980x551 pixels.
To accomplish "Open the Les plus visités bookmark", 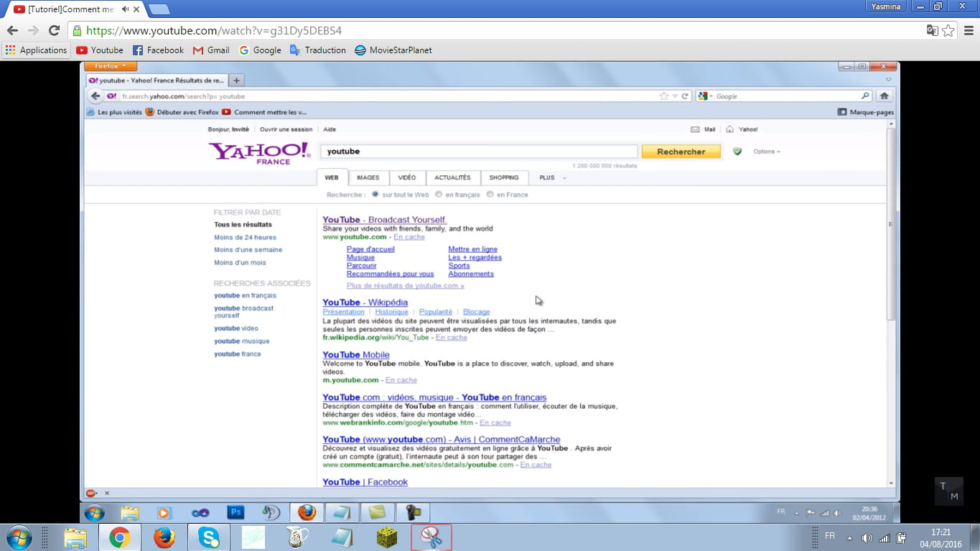I will pyautogui.click(x=114, y=112).
